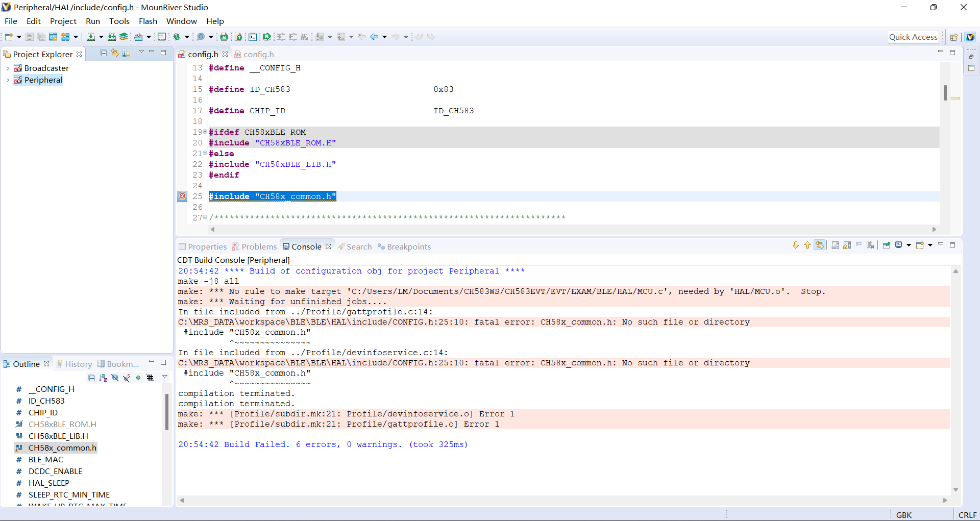
Task: Expand the Peripheral project tree
Action: [x=8, y=80]
